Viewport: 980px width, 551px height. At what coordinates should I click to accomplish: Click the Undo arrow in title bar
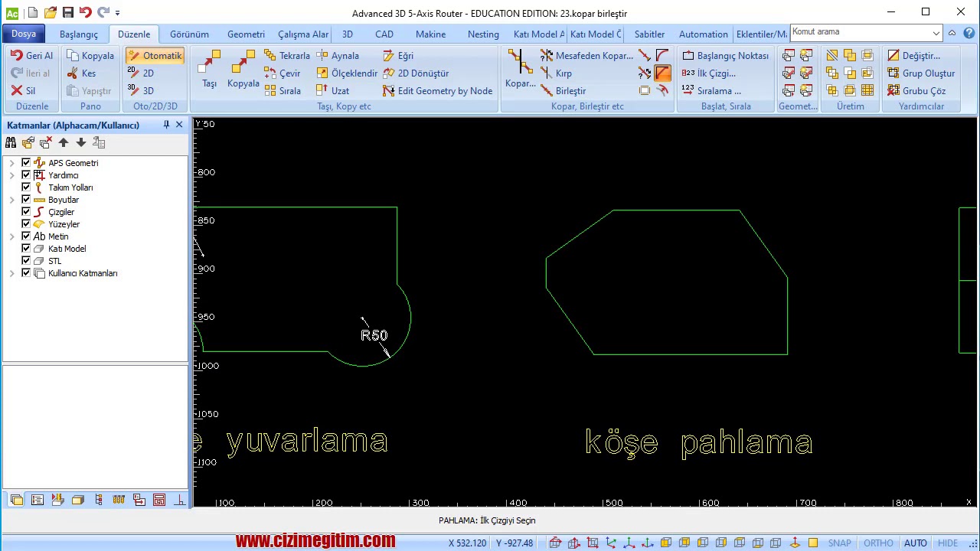[x=85, y=13]
